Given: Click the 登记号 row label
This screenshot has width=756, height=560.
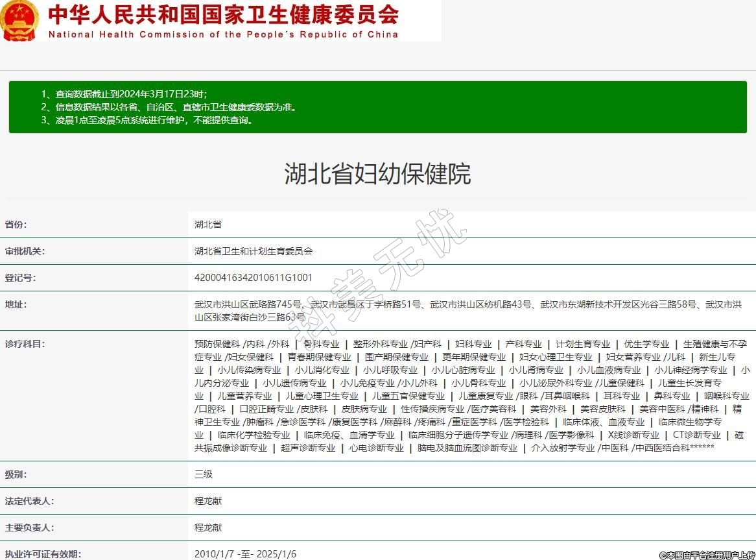Looking at the screenshot, I should point(21,278).
